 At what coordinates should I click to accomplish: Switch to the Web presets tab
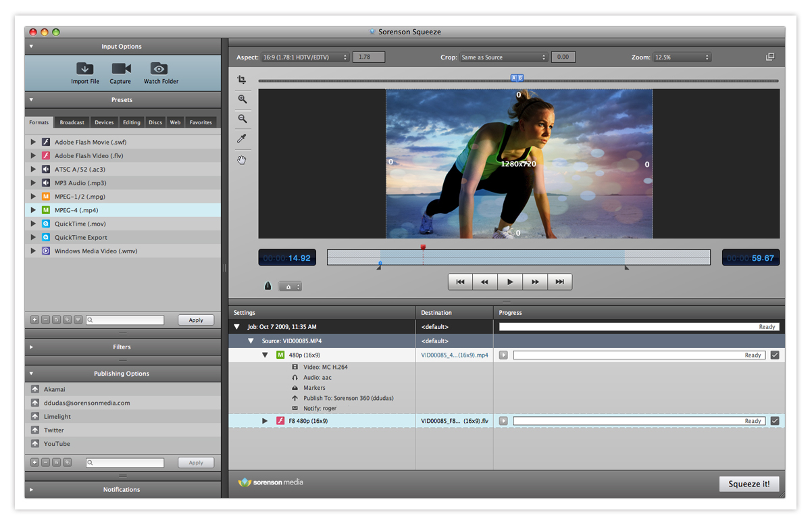(x=175, y=122)
